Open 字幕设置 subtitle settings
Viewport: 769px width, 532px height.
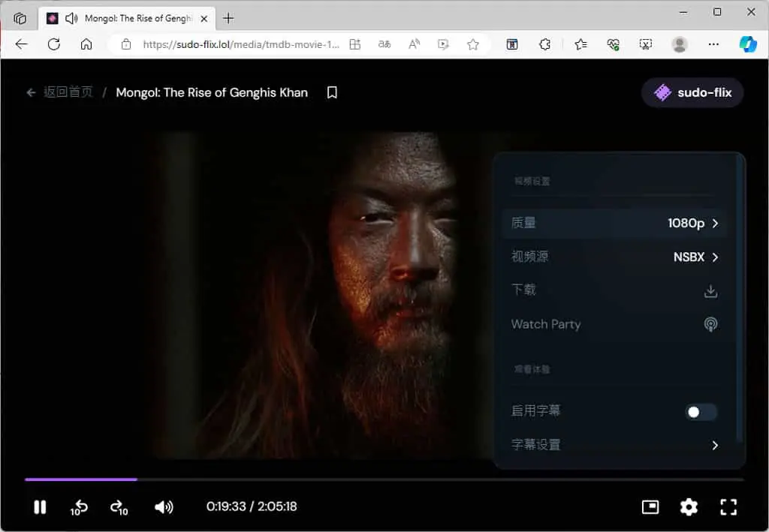coord(614,445)
